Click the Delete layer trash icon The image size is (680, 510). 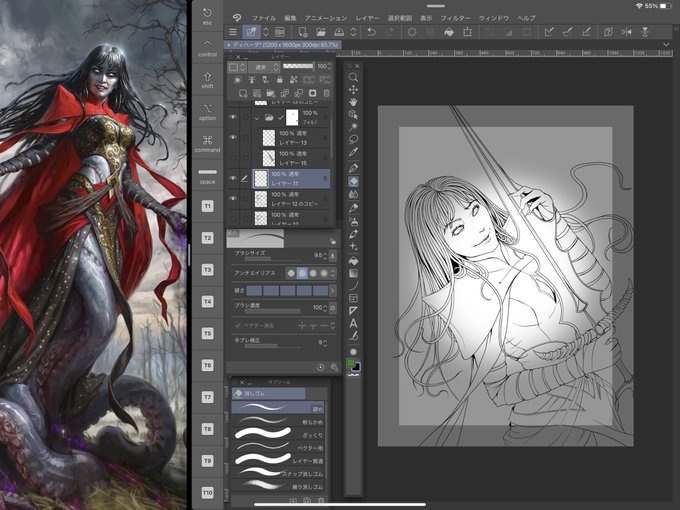(327, 93)
